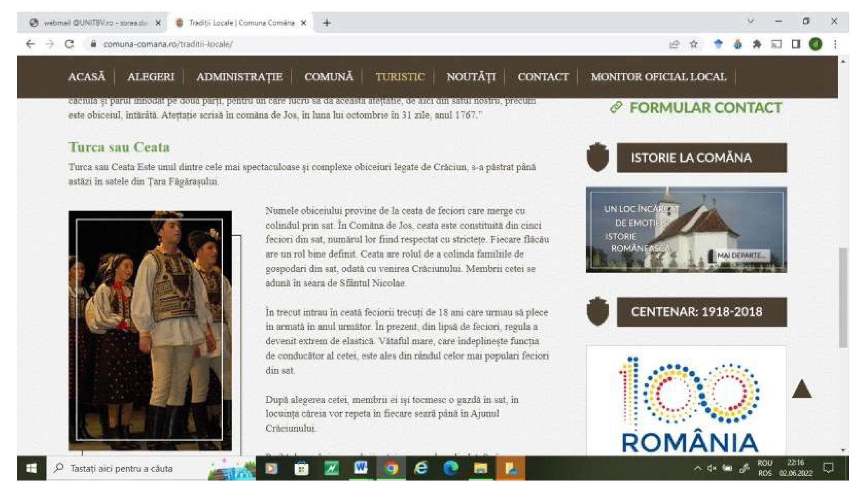Close the webmail UNITBV tab
This screenshot has width=868, height=501.
click(x=158, y=23)
